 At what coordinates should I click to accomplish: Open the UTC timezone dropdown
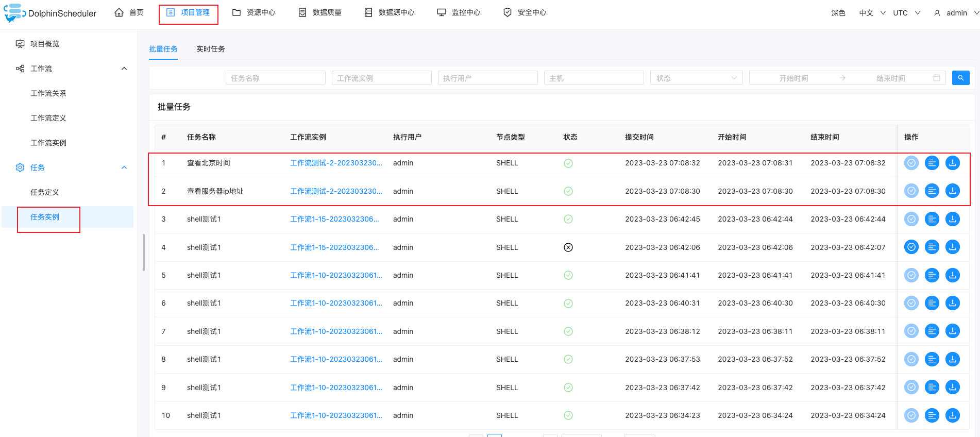click(906, 13)
